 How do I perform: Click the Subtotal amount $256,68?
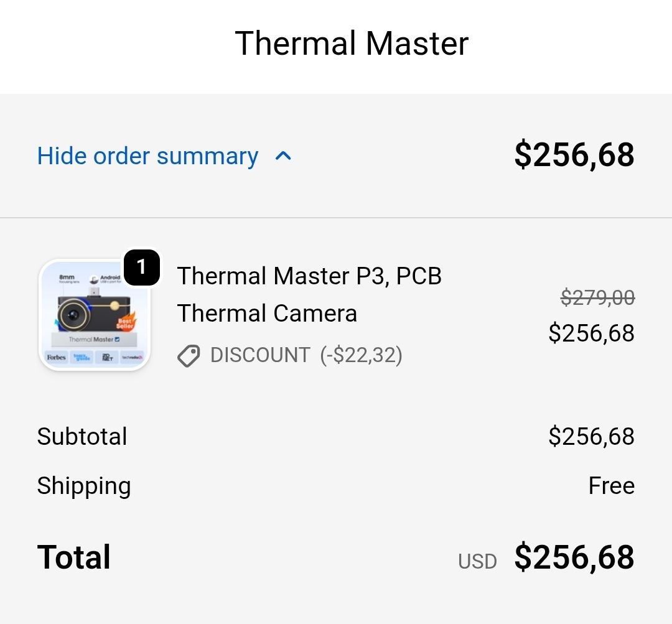[x=591, y=436]
